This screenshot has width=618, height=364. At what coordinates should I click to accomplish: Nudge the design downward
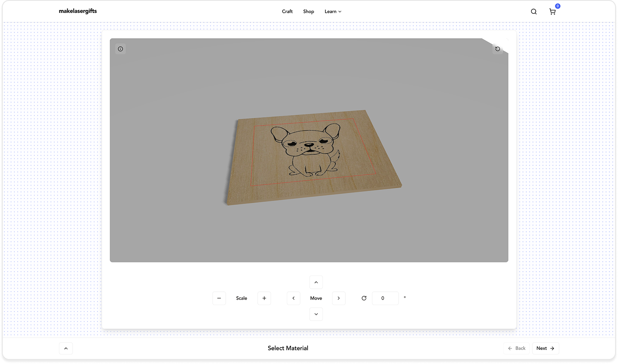(x=316, y=314)
